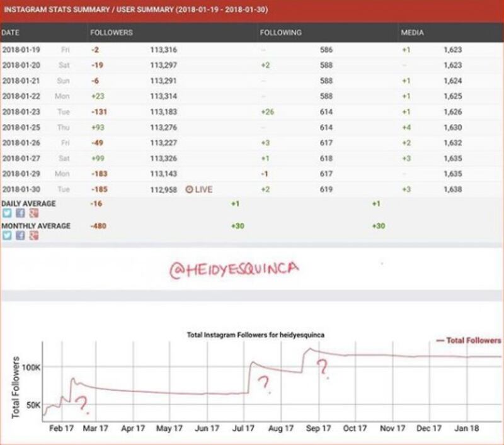Select the 2018-01-19 date cell
The width and height of the screenshot is (504, 445).
tap(21, 50)
